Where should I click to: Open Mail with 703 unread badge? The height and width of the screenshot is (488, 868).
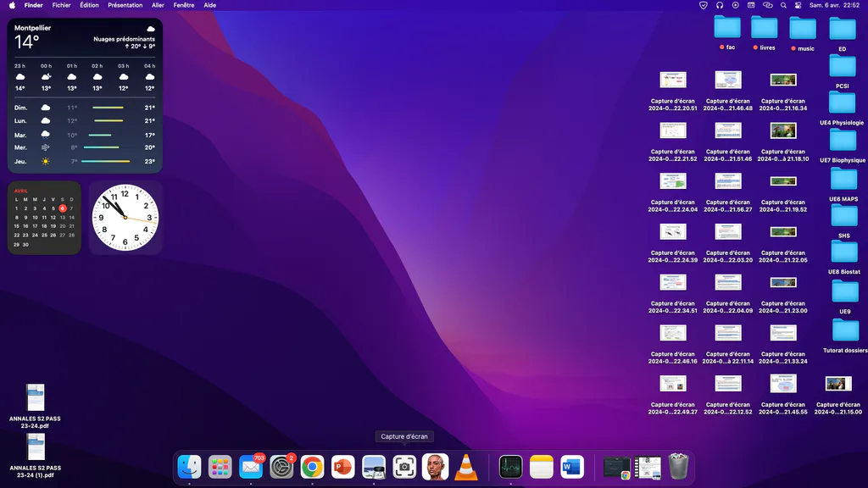pos(251,467)
